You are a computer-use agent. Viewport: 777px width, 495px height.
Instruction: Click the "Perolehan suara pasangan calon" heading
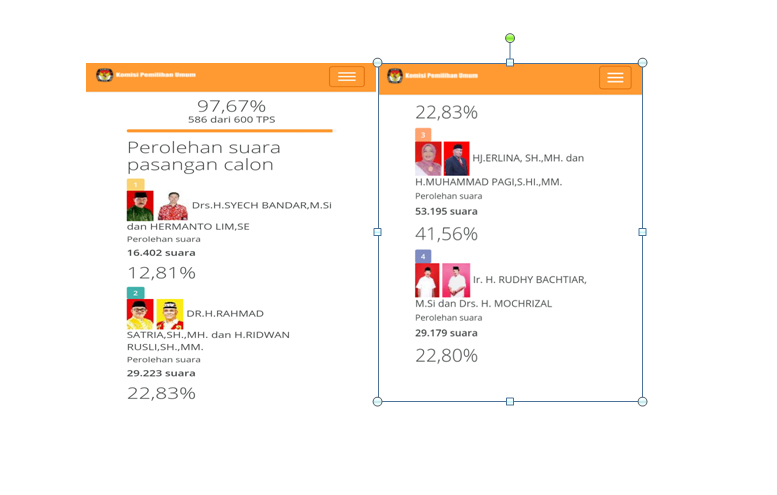(200, 156)
